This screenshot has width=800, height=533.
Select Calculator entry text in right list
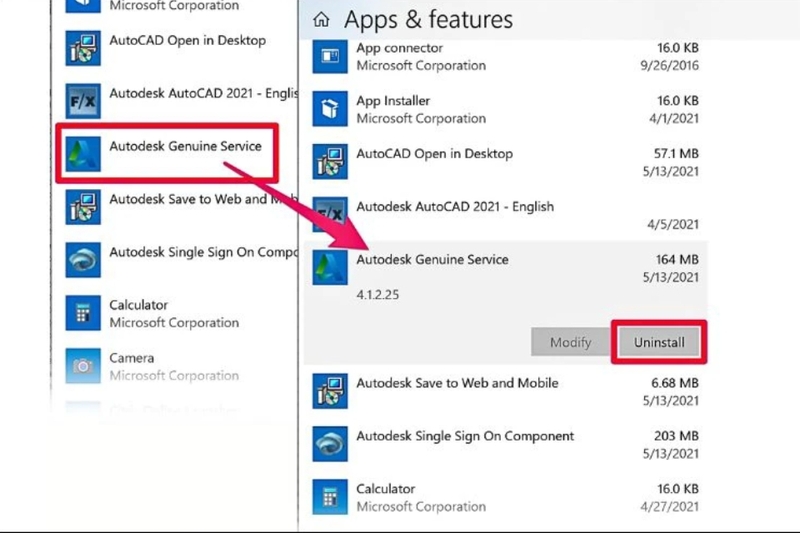click(x=385, y=489)
